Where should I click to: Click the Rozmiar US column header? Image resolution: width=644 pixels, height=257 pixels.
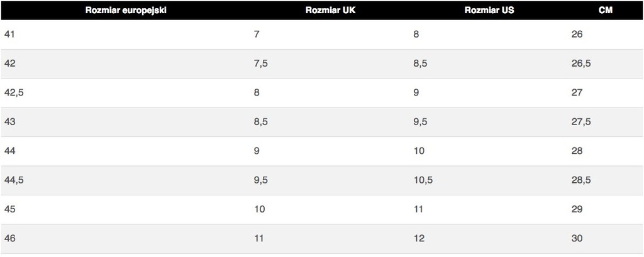coord(489,11)
